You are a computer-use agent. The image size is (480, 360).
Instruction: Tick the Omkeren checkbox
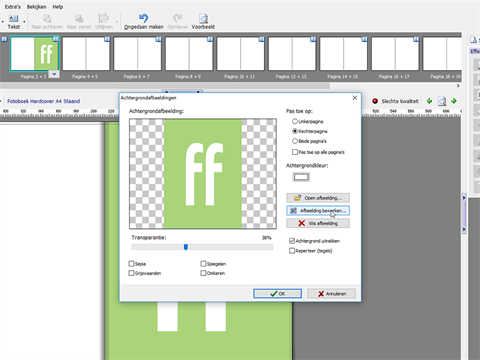coord(203,273)
